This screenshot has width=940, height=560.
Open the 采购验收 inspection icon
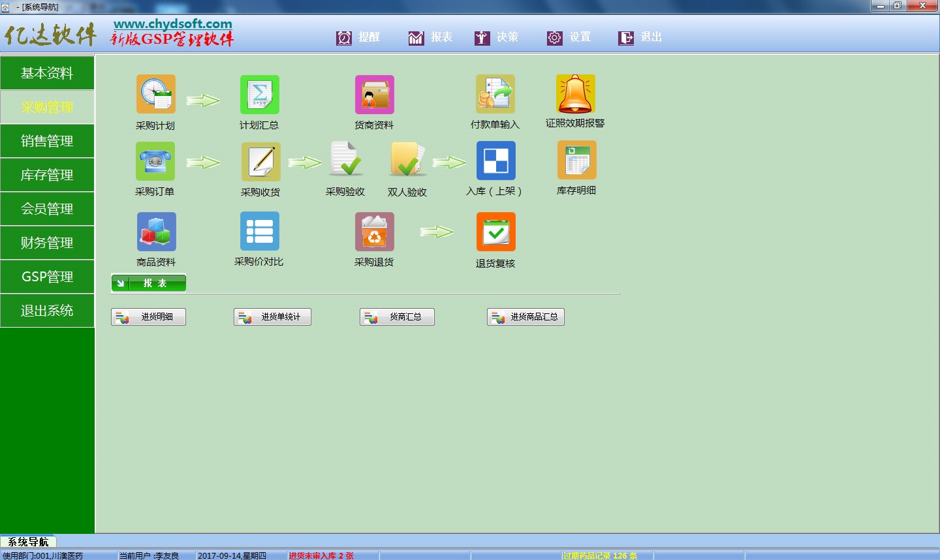[345, 160]
